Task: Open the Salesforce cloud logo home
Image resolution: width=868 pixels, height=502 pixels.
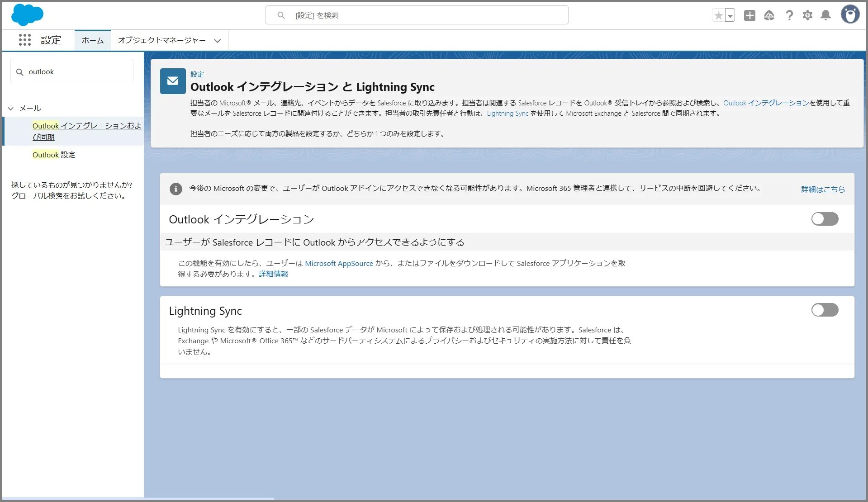Action: coord(27,15)
